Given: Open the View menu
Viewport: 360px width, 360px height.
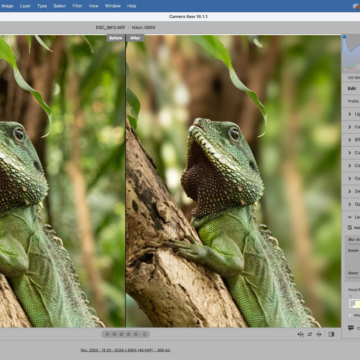Looking at the screenshot, I should [94, 6].
